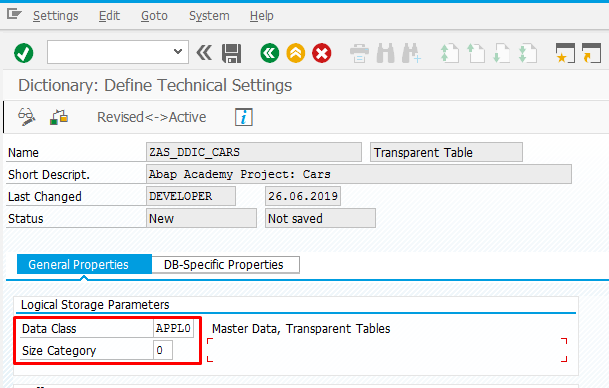
Task: Toggle Display/Change glasses pencil icon
Action: pyautogui.click(x=26, y=117)
